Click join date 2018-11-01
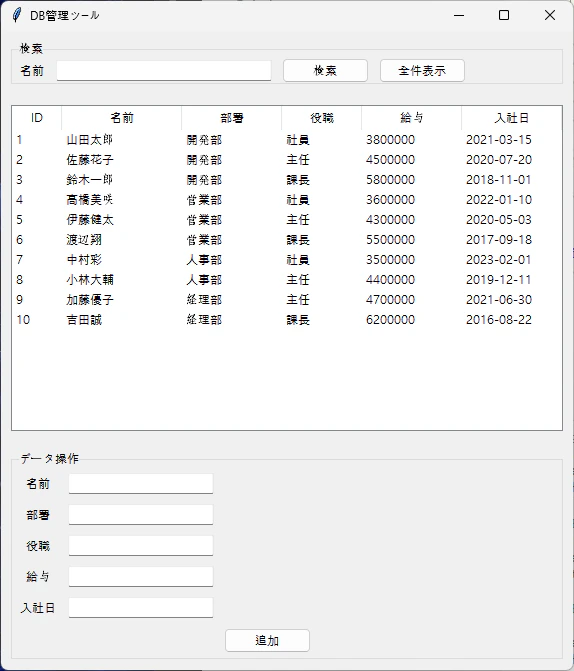Viewport: 574px width, 671px height. (x=499, y=180)
